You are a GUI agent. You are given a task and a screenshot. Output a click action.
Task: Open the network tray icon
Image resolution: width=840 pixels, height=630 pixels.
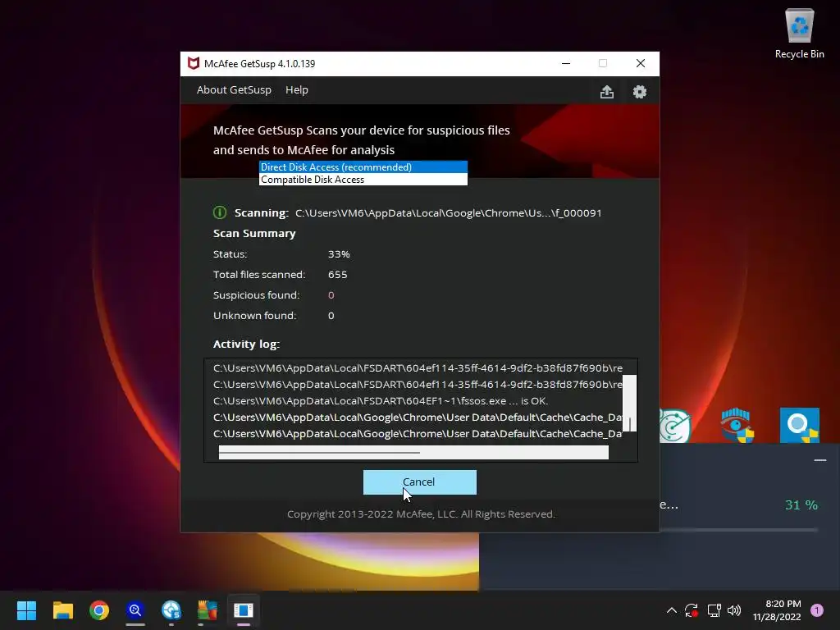pos(714,610)
